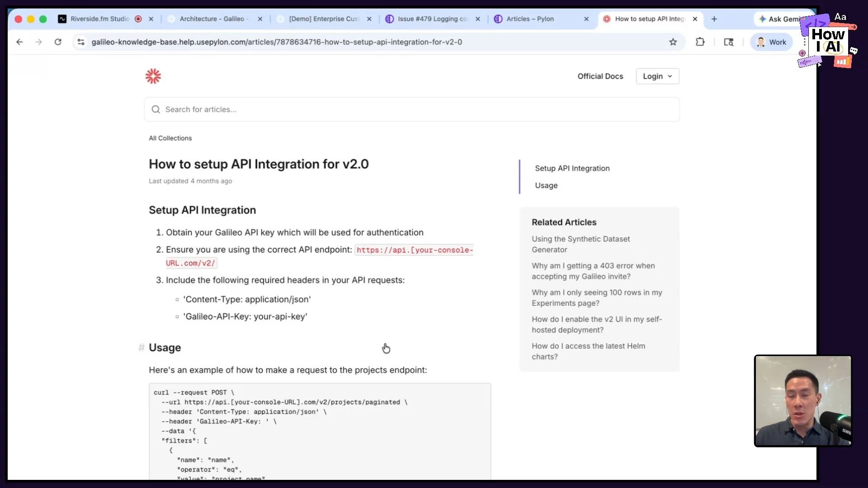Open the 403 error Galileo invite article

593,271
